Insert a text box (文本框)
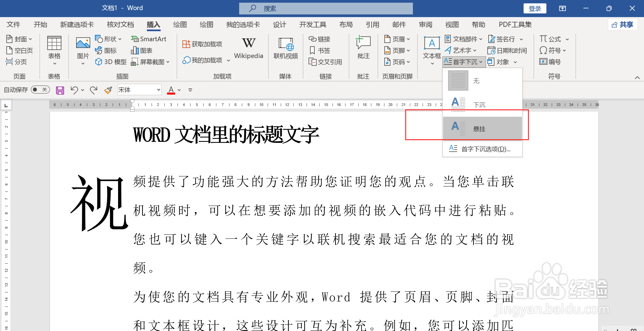 432,50
